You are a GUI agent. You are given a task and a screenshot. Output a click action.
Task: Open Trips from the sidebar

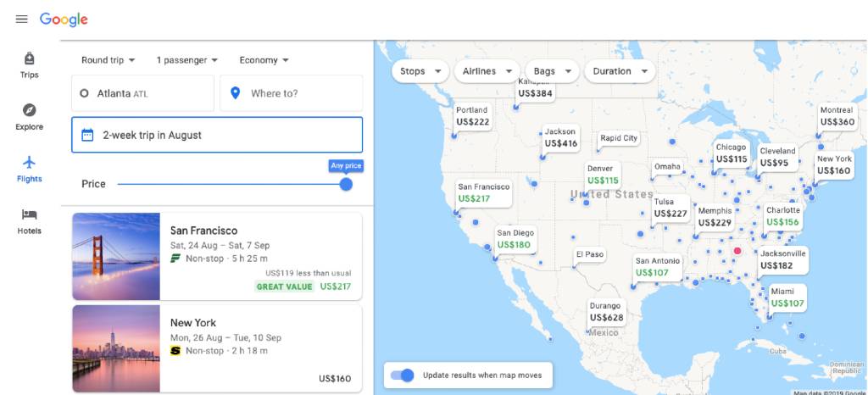30,65
